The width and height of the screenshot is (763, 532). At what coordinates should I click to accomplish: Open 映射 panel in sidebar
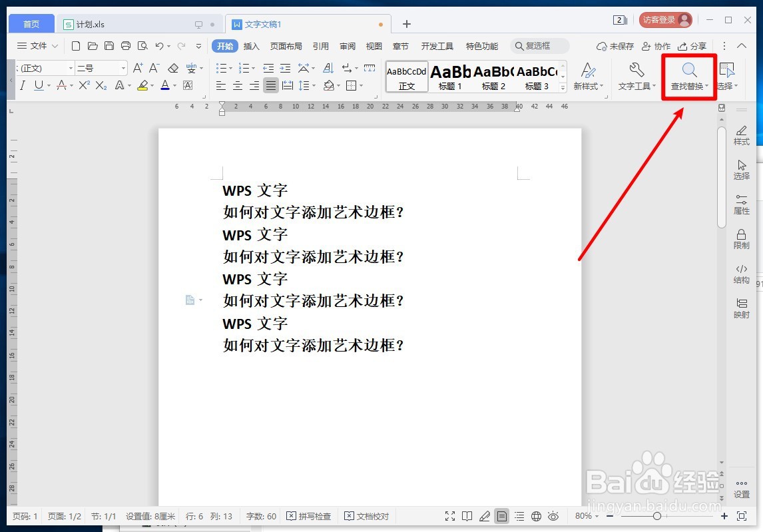pyautogui.click(x=741, y=309)
